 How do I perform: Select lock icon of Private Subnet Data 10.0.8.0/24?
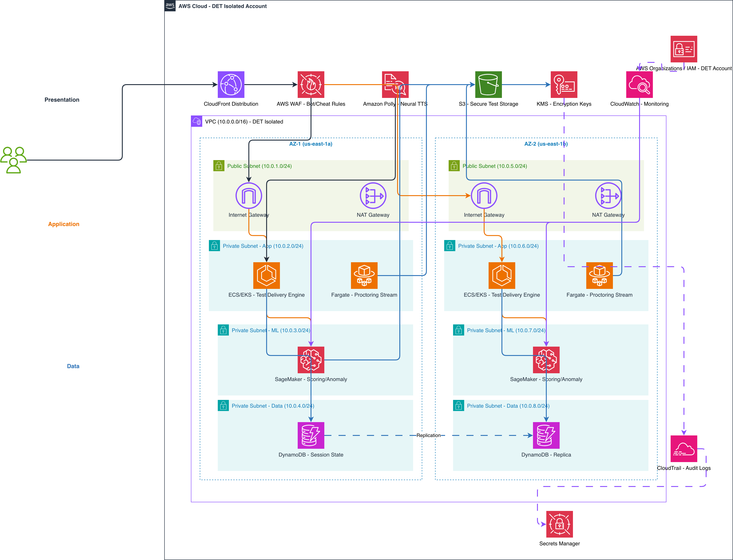(458, 406)
